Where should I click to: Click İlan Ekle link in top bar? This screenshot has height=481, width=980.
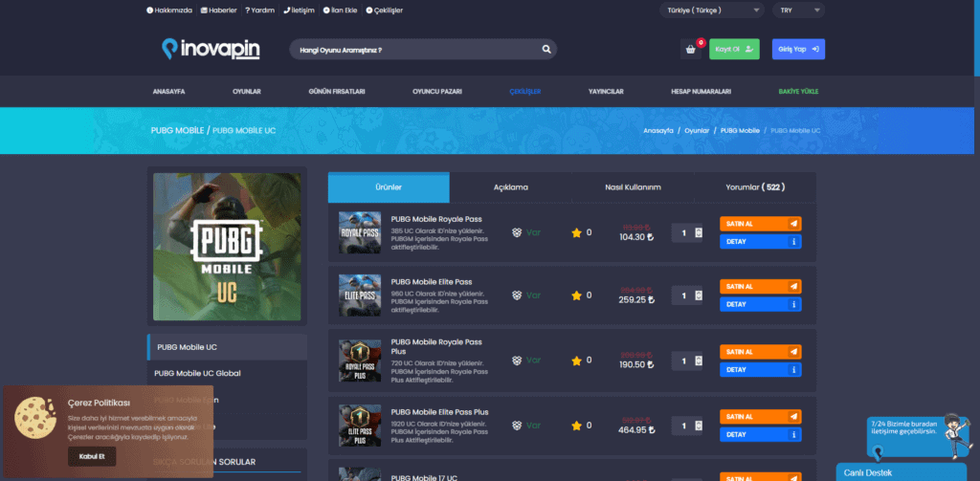pos(340,10)
